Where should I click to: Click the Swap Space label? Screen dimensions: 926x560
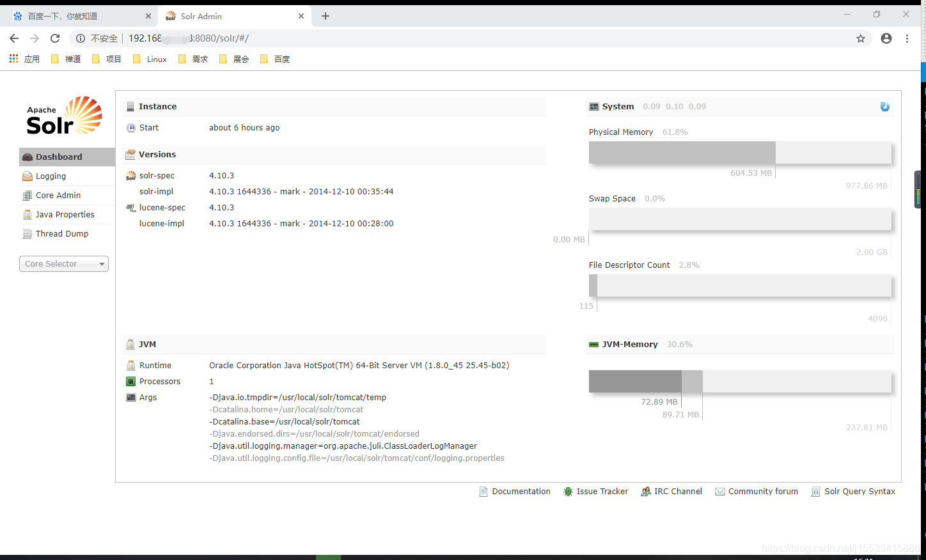[612, 199]
